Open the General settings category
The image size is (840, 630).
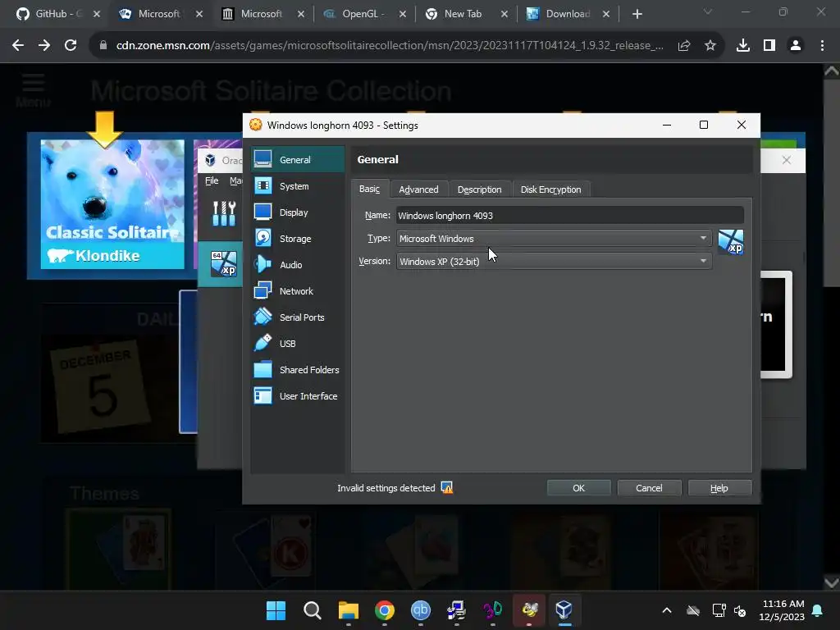(297, 160)
